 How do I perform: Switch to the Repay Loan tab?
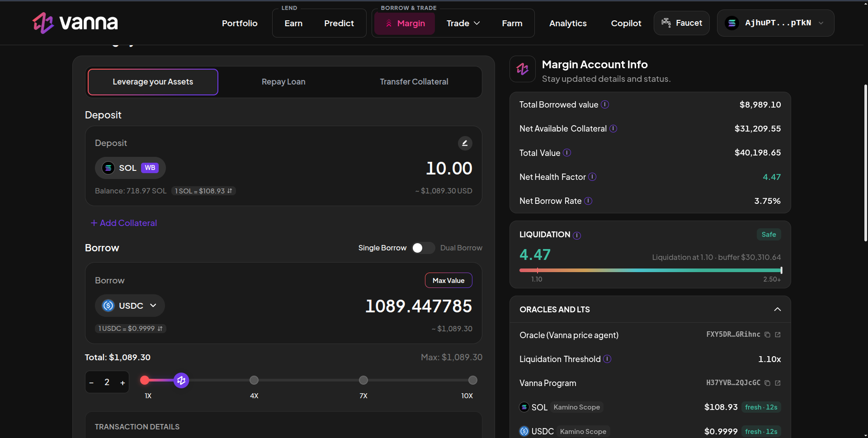click(x=283, y=82)
